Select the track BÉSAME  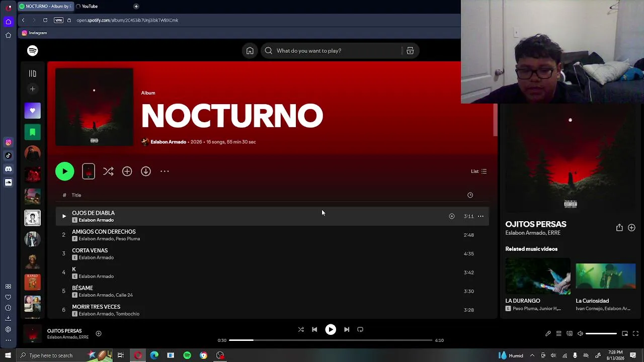click(x=272, y=291)
